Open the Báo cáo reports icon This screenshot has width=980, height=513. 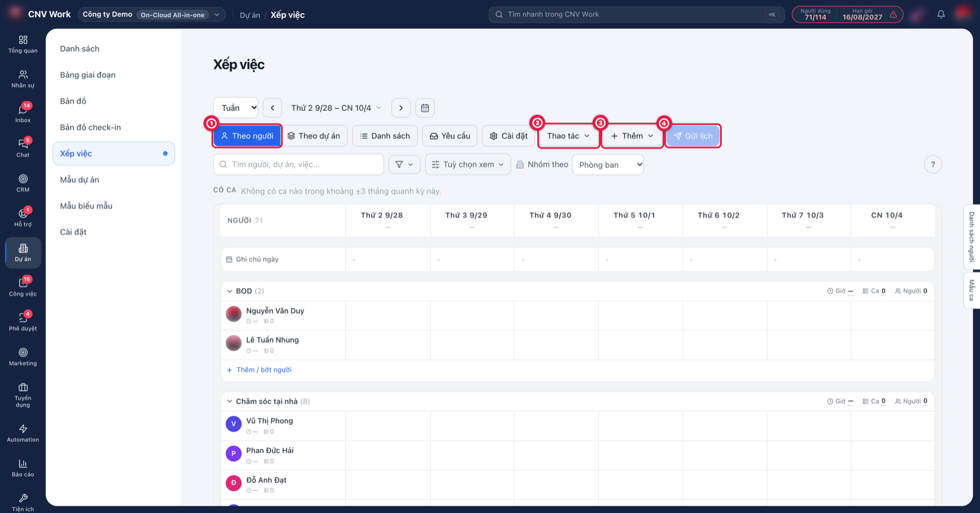(23, 468)
